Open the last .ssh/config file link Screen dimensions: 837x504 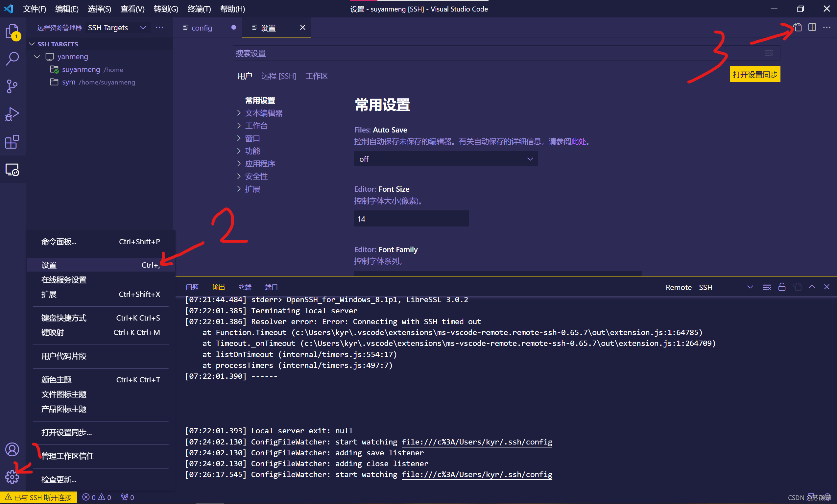(x=477, y=474)
